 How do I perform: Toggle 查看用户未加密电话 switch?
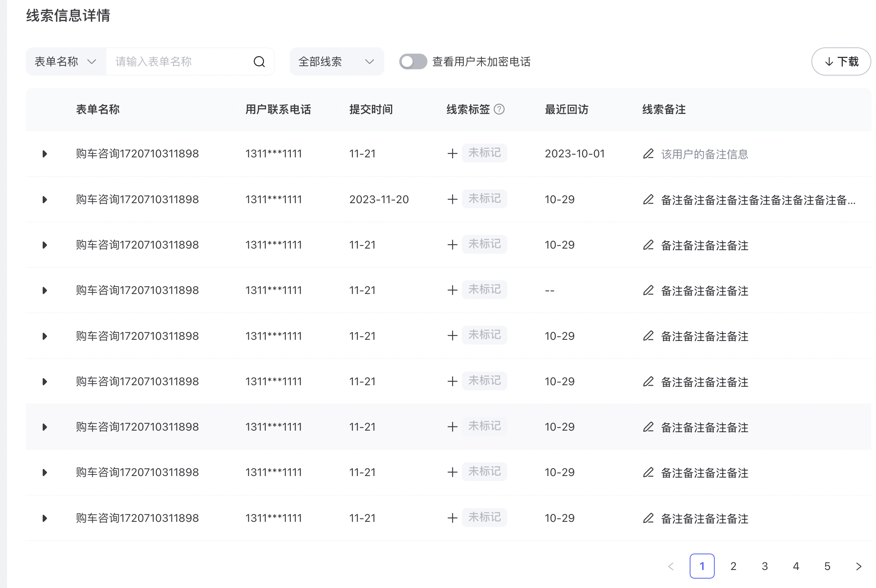pyautogui.click(x=413, y=61)
